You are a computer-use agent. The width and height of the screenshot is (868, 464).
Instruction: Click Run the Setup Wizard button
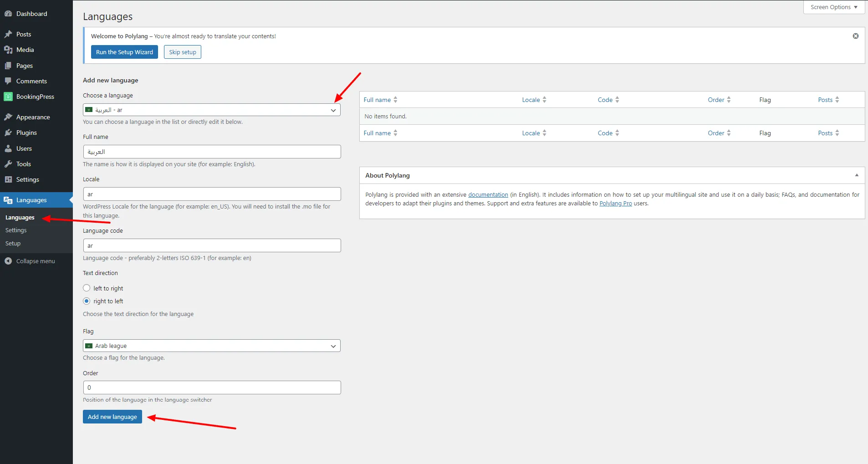point(124,52)
